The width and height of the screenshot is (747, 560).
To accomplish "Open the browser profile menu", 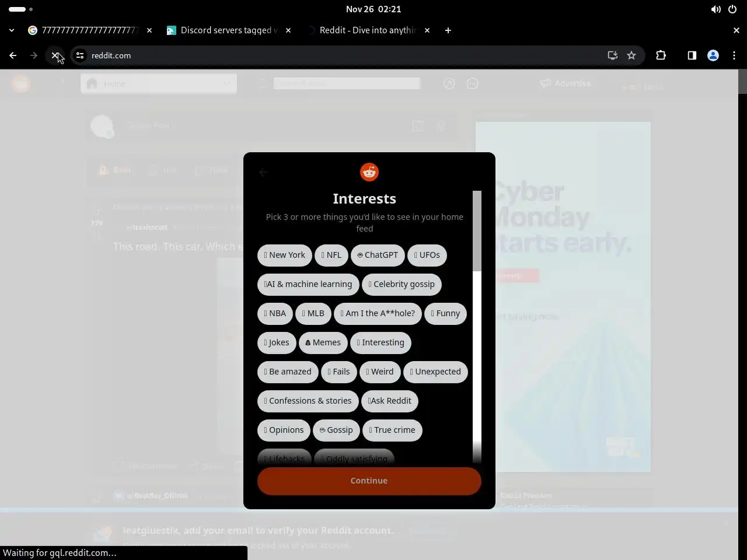I will point(713,55).
